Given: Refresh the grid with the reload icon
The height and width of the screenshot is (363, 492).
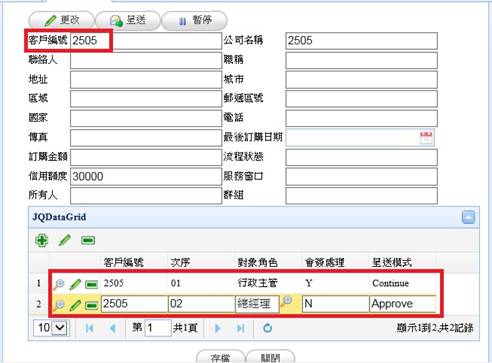Looking at the screenshot, I should pyautogui.click(x=267, y=328).
